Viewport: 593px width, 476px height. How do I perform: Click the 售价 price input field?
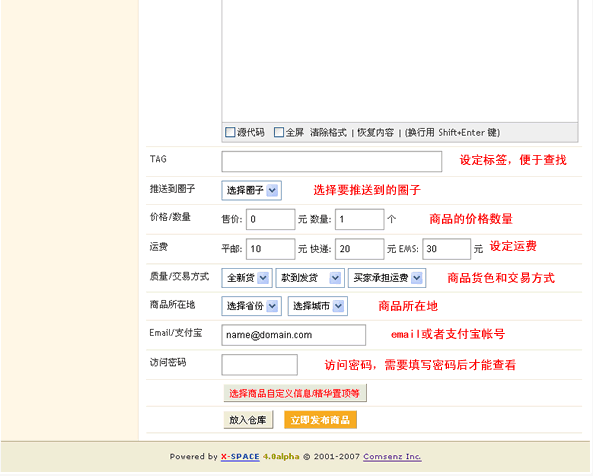click(270, 219)
